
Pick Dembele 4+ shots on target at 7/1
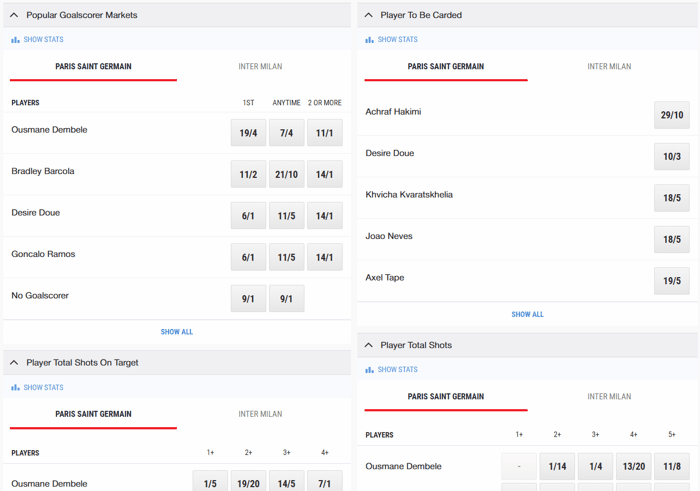pos(325,481)
